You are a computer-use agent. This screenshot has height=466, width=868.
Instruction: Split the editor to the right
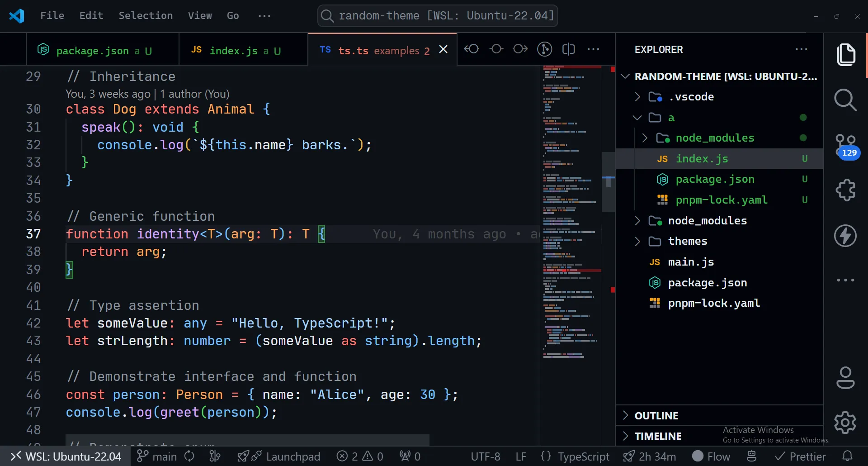pyautogui.click(x=568, y=49)
